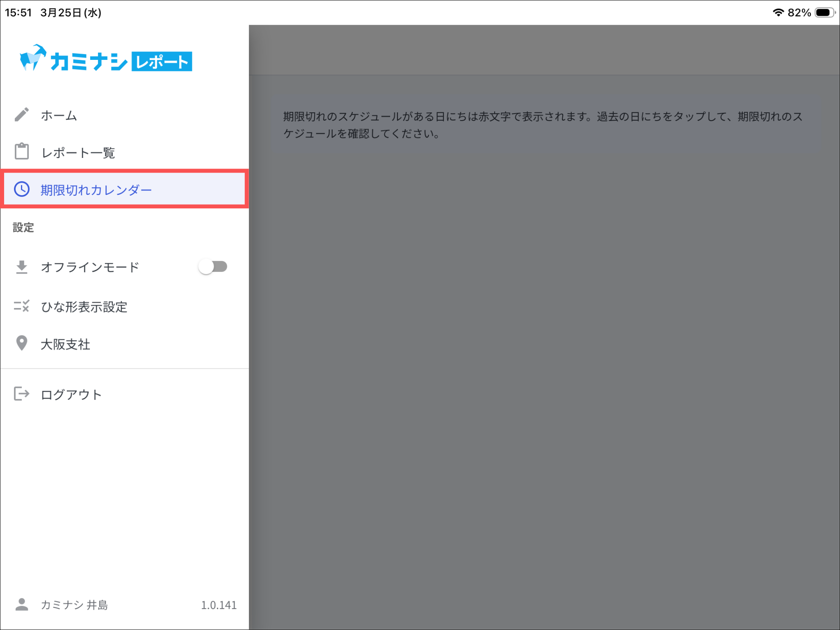Click the location pin icon beside 大阪支社
840x630 pixels.
22,343
